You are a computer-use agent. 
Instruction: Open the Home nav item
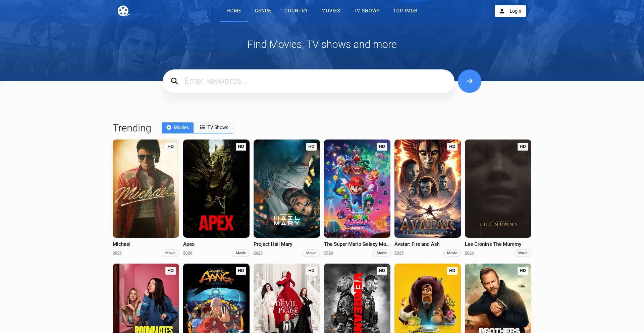point(234,11)
